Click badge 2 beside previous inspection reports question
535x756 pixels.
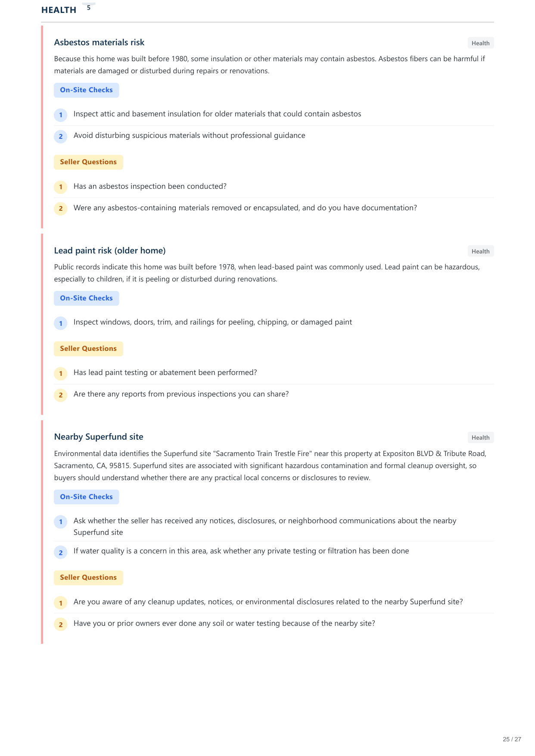point(61,395)
